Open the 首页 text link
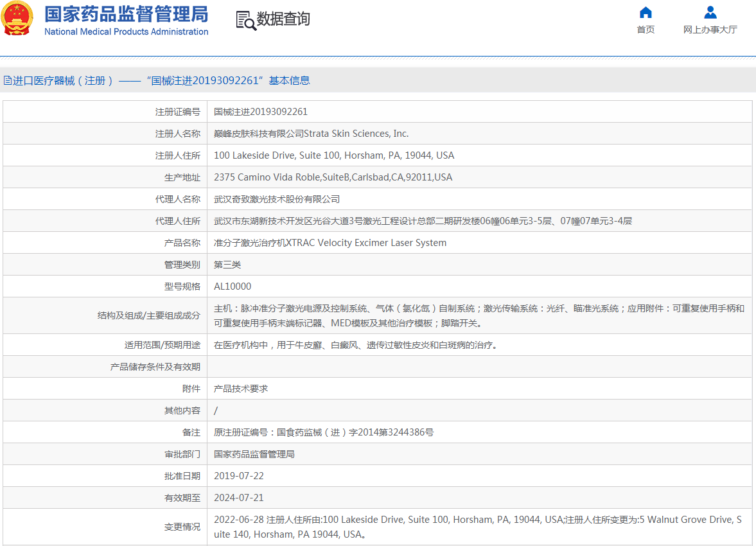This screenshot has width=756, height=546. pos(646,30)
